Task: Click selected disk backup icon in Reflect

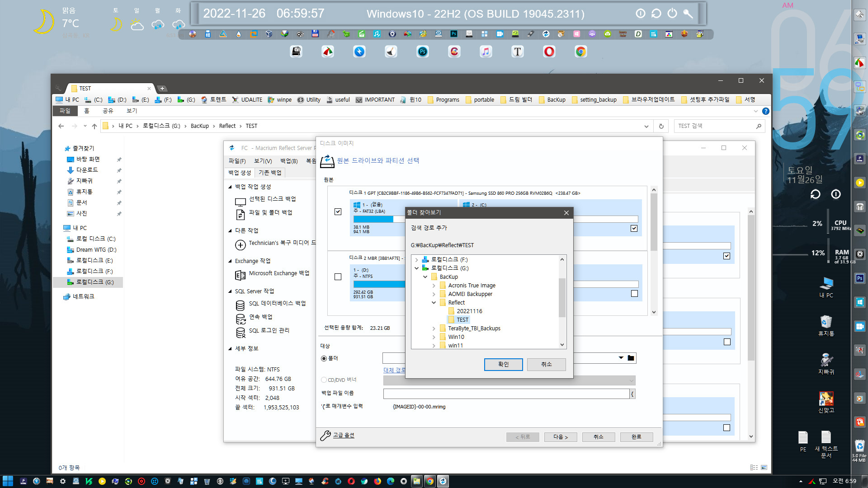Action: tap(241, 201)
